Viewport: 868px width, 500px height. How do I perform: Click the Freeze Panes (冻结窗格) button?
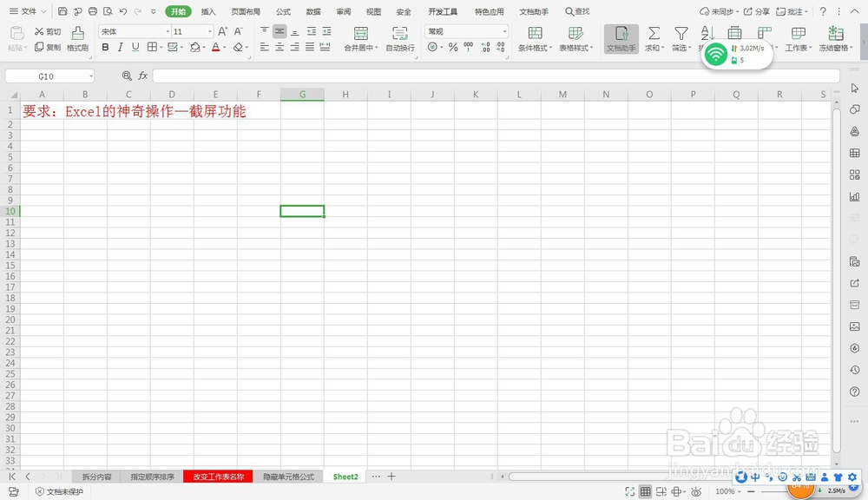(x=835, y=39)
